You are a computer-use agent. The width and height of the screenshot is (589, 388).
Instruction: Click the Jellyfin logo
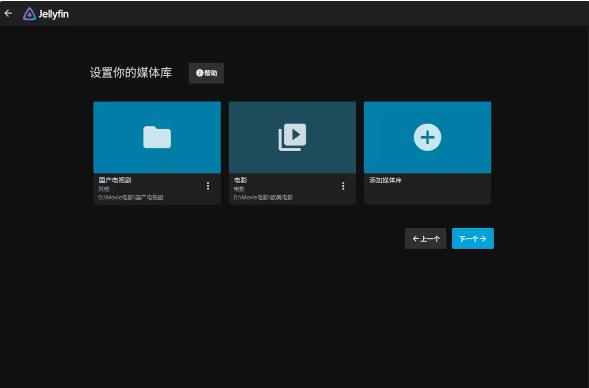46,14
